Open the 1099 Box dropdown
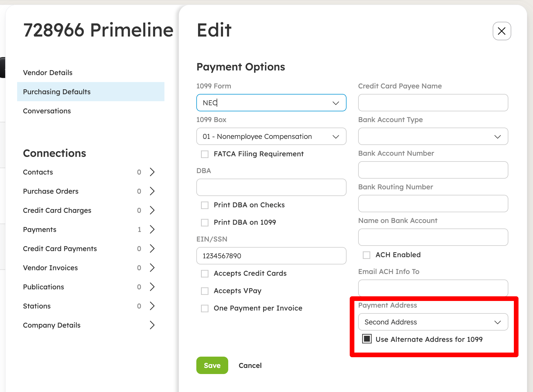Screen dimensions: 533x392 point(271,136)
